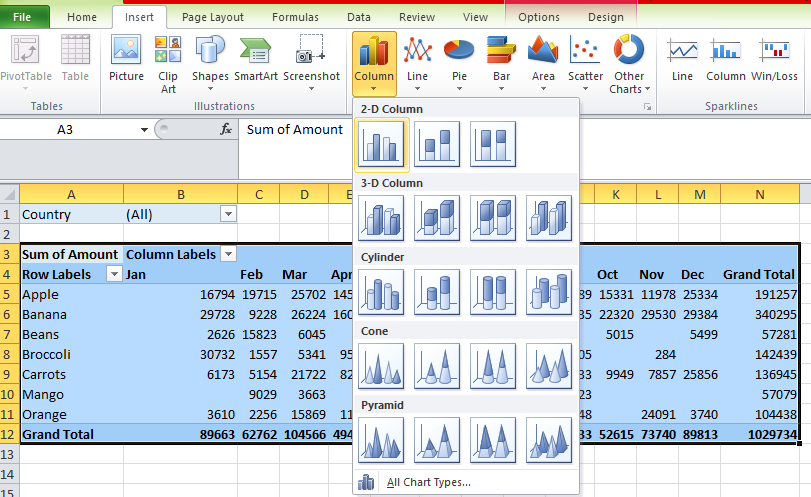The image size is (811, 497).
Task: Open the Column Labels filter dropdown
Action: coord(228,254)
